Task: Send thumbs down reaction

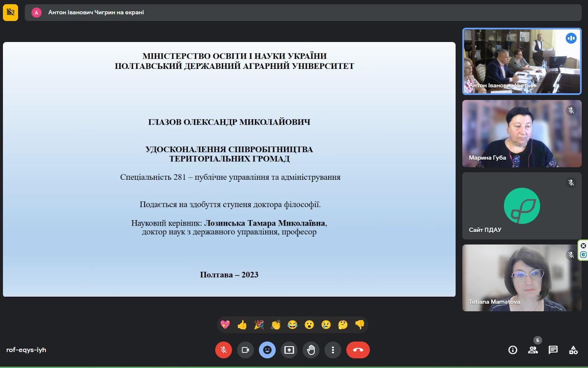Action: click(360, 325)
